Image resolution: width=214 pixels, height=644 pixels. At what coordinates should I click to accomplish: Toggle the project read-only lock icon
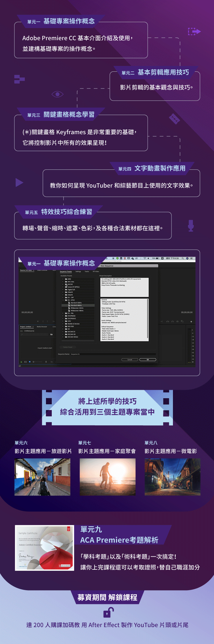[21, 362]
